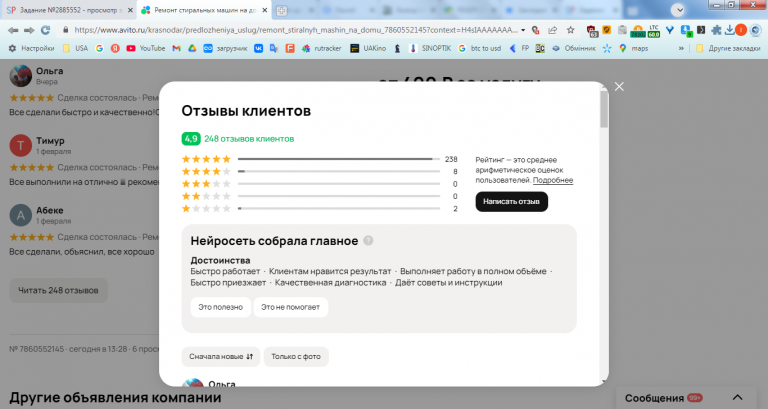Open the Extensions puzzle icon
This screenshot has height=409, width=768.
pyautogui.click(x=716, y=30)
